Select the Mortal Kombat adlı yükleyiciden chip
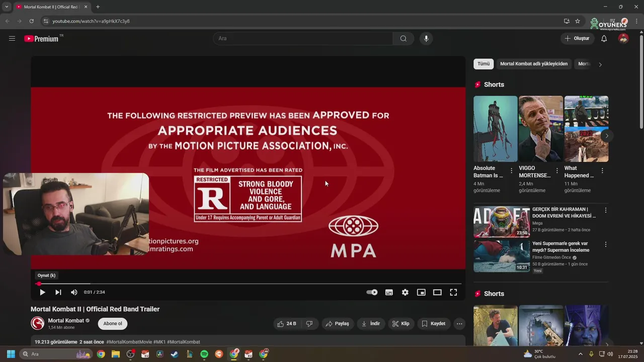The image size is (644, 362). [534, 64]
